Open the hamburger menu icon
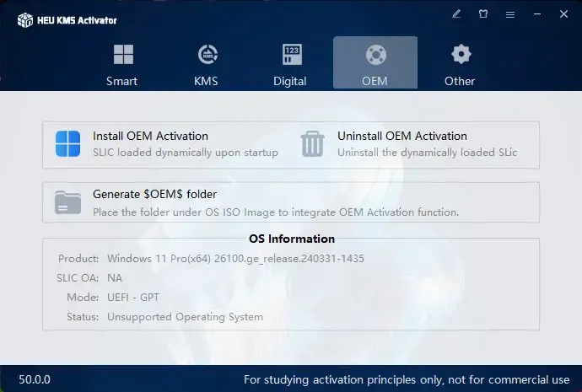Viewport: 582px width, 392px height. [510, 14]
